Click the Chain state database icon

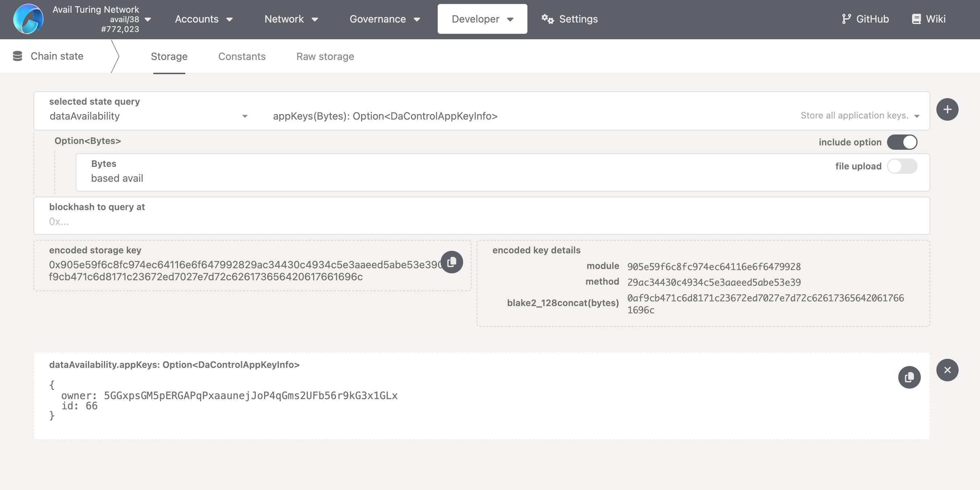point(17,56)
